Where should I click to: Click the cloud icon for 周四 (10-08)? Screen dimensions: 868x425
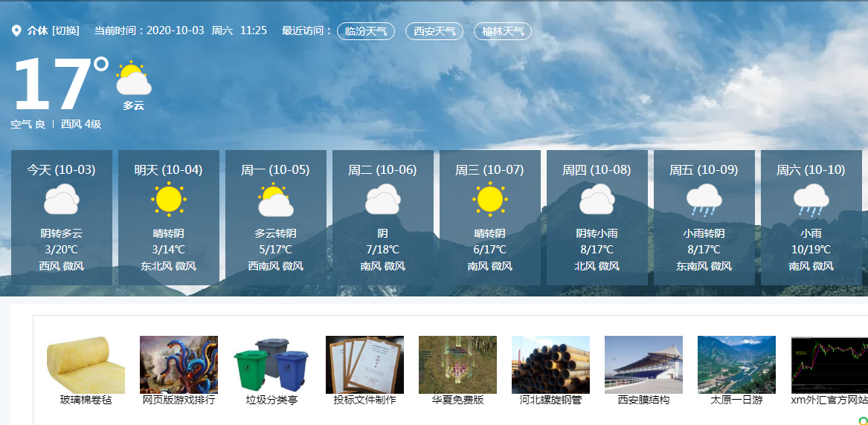tap(597, 199)
